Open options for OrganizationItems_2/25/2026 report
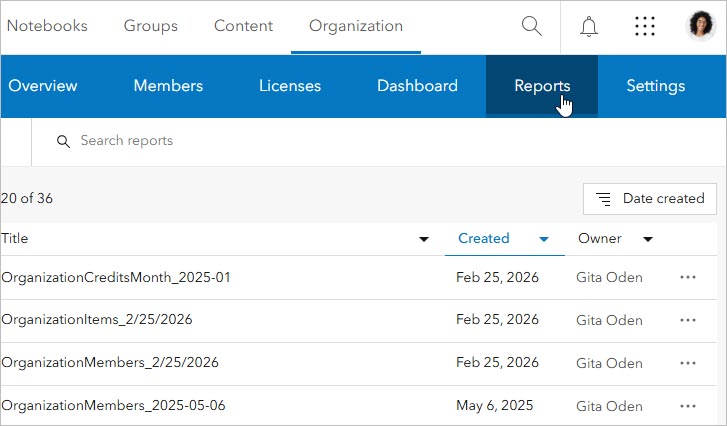Image resolution: width=727 pixels, height=426 pixels. tap(688, 320)
